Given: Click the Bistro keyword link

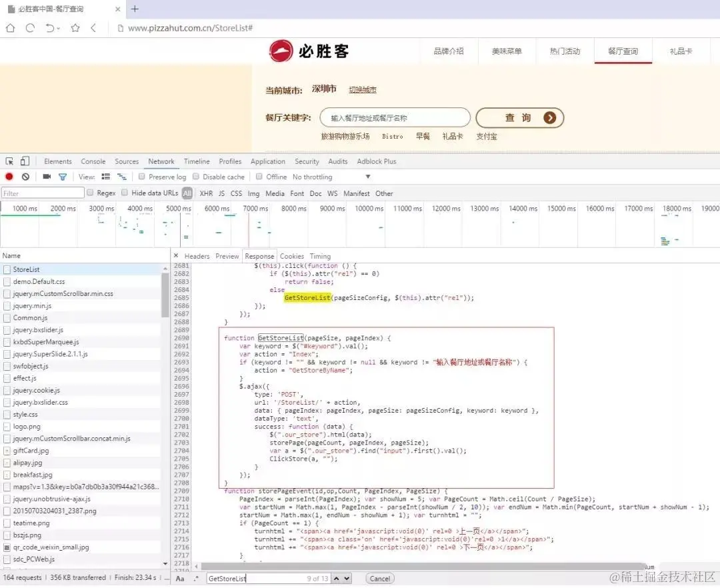Looking at the screenshot, I should coord(393,136).
